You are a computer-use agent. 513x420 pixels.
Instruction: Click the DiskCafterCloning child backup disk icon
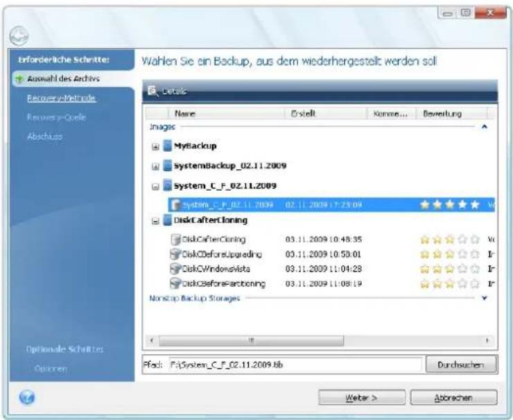[x=175, y=239]
